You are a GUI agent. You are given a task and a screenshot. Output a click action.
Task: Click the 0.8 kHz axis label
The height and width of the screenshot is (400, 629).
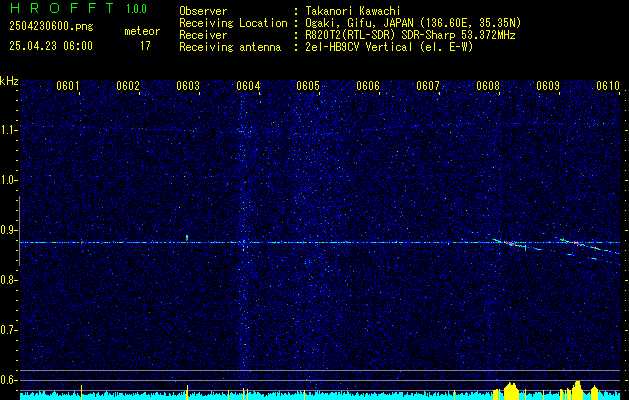[7, 280]
